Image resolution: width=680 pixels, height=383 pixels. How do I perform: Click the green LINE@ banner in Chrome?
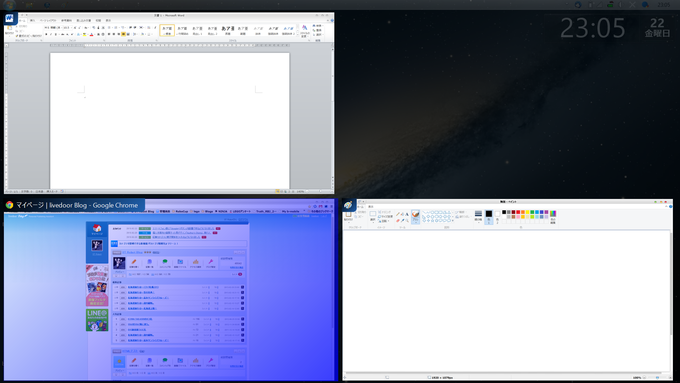click(97, 320)
